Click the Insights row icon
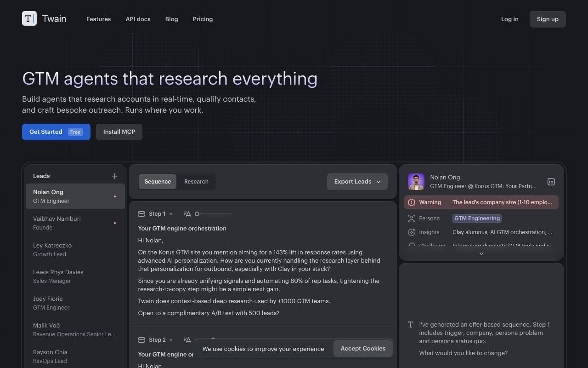This screenshot has width=588, height=368. pyautogui.click(x=412, y=232)
